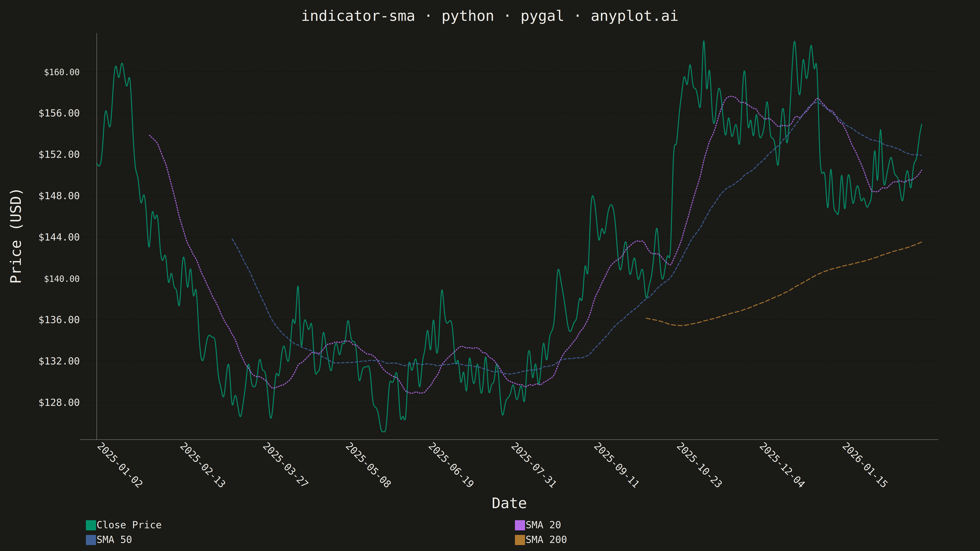Toggle the SMA 50 series label

[x=114, y=540]
